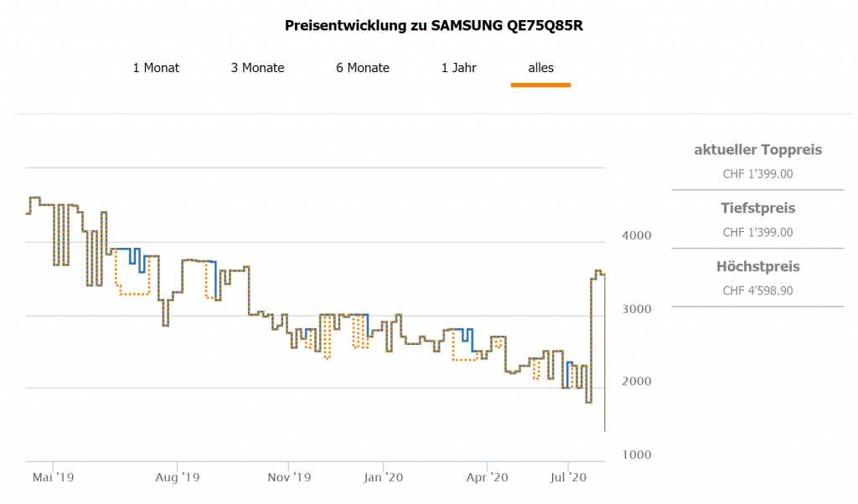
Task: Click the Tiefstpreis heading
Action: tap(757, 208)
